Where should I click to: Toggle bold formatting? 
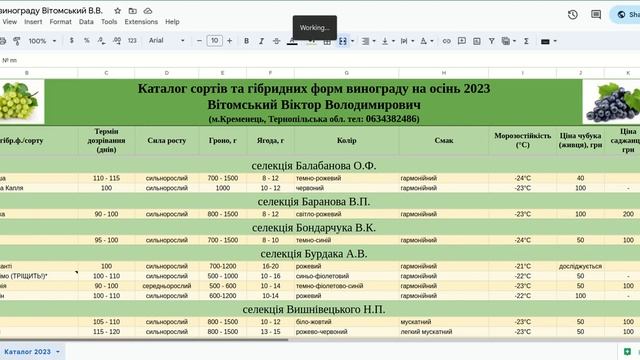[246, 41]
